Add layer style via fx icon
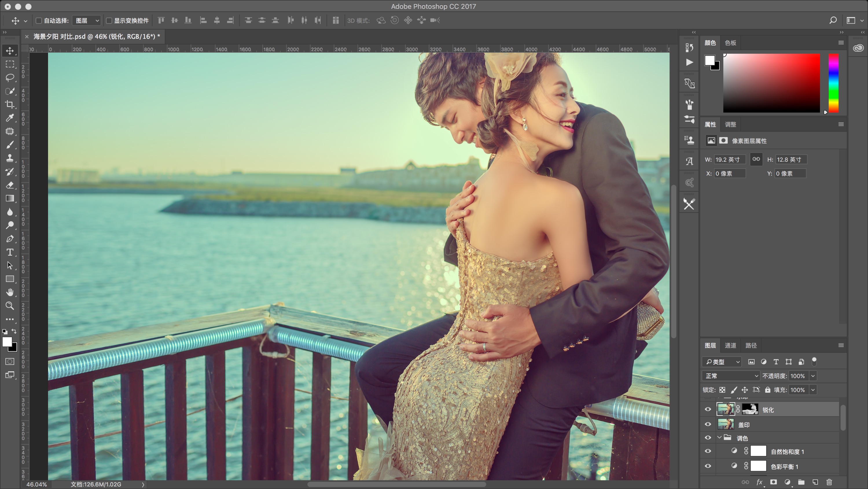The image size is (868, 489). (759, 482)
